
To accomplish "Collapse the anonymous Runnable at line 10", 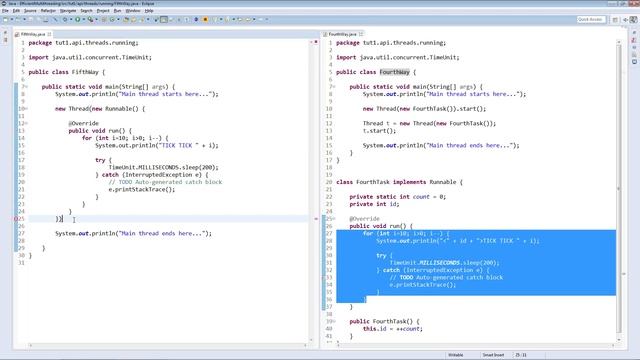I will [26, 109].
